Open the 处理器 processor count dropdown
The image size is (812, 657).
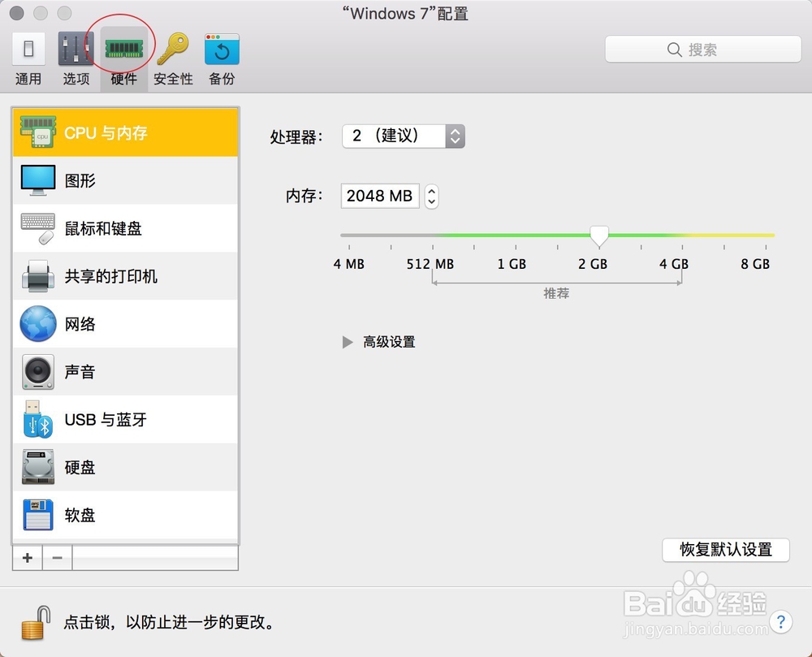[x=404, y=136]
